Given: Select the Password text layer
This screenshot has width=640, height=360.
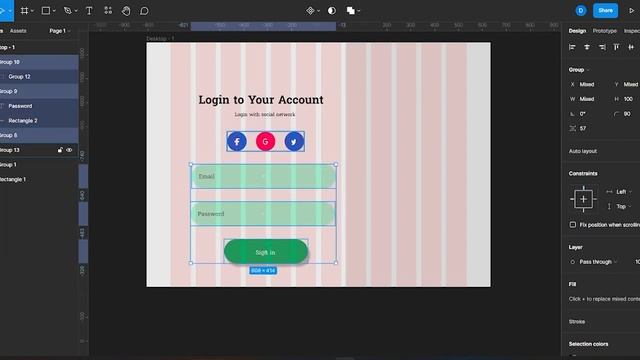Looking at the screenshot, I should 39,106.
